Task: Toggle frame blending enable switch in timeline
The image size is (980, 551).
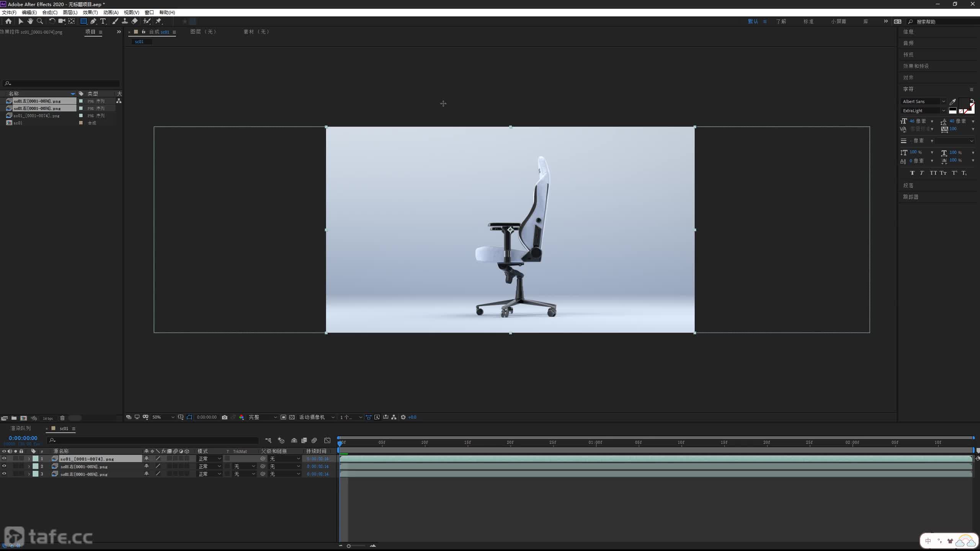Action: tap(304, 440)
